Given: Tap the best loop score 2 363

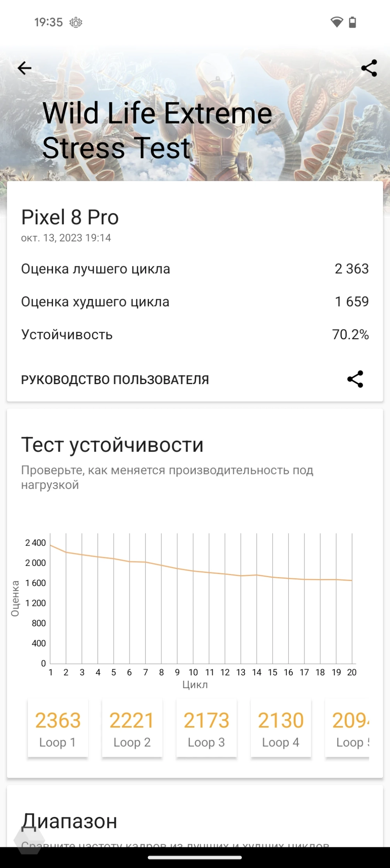Looking at the screenshot, I should (x=351, y=269).
